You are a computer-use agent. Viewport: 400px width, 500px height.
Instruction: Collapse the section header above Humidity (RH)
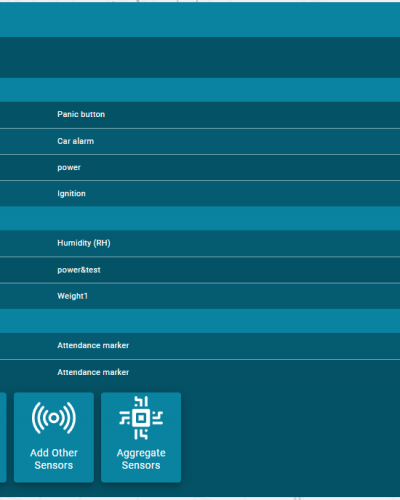[200, 218]
